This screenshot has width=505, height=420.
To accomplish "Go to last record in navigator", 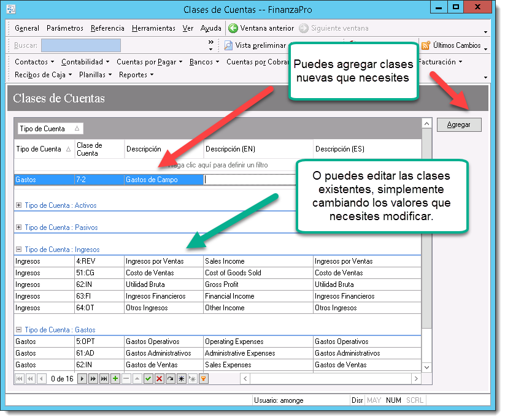I will tap(104, 379).
